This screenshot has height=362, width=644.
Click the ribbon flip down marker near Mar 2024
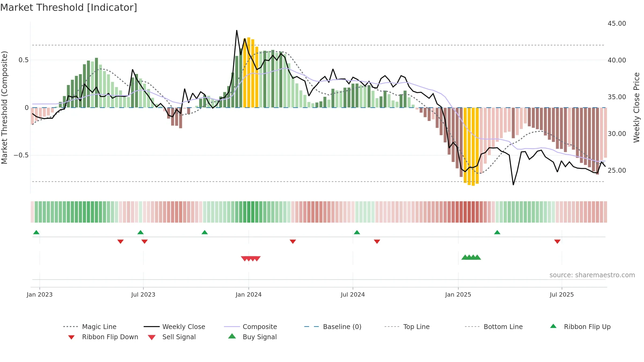[293, 242]
